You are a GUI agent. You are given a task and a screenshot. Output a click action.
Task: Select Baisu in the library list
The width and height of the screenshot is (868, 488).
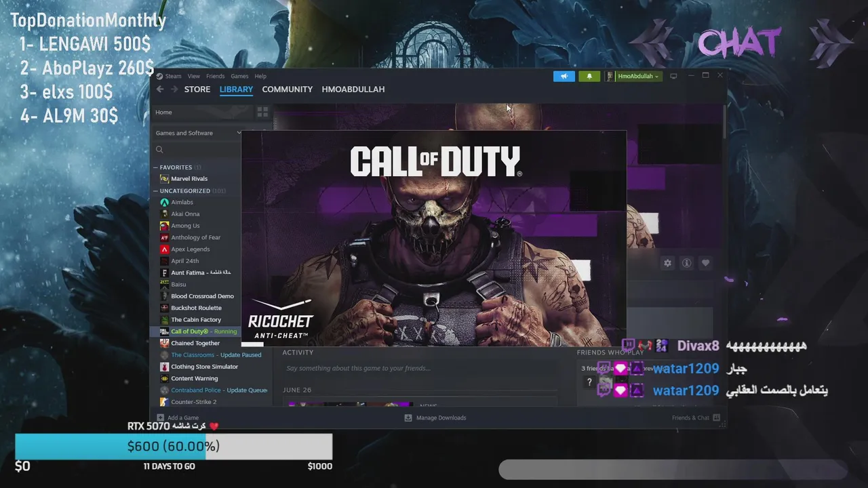178,285
